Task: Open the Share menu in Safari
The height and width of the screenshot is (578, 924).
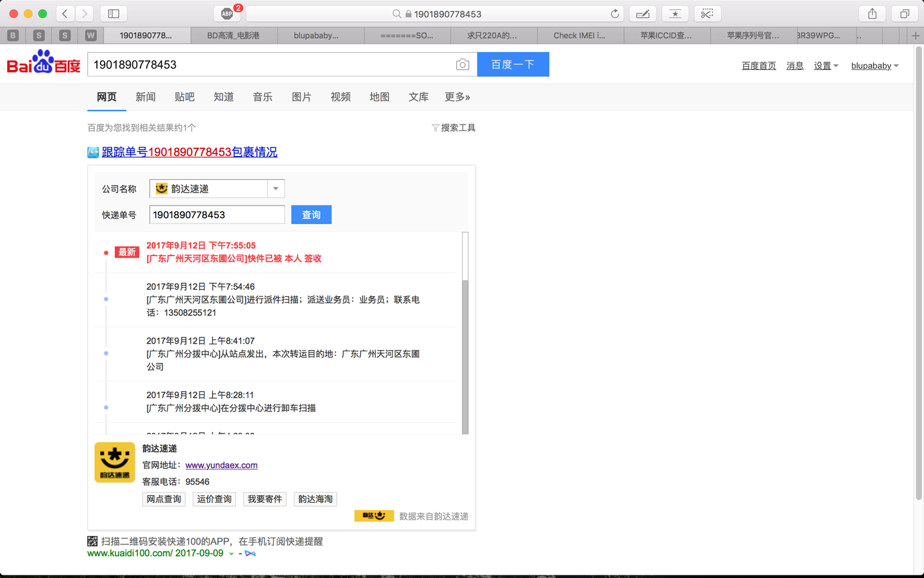Action: pos(872,13)
